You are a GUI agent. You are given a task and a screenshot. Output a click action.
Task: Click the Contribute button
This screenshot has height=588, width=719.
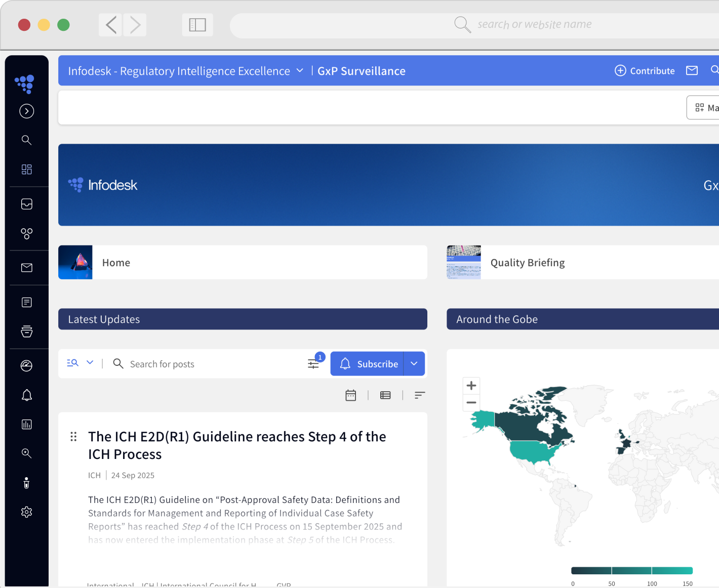tap(645, 71)
